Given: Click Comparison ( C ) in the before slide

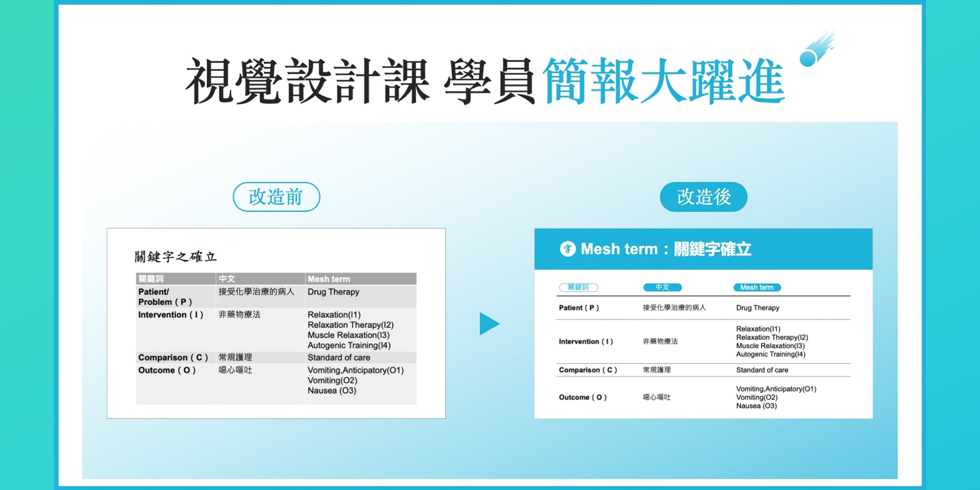Looking at the screenshot, I should (x=173, y=358).
